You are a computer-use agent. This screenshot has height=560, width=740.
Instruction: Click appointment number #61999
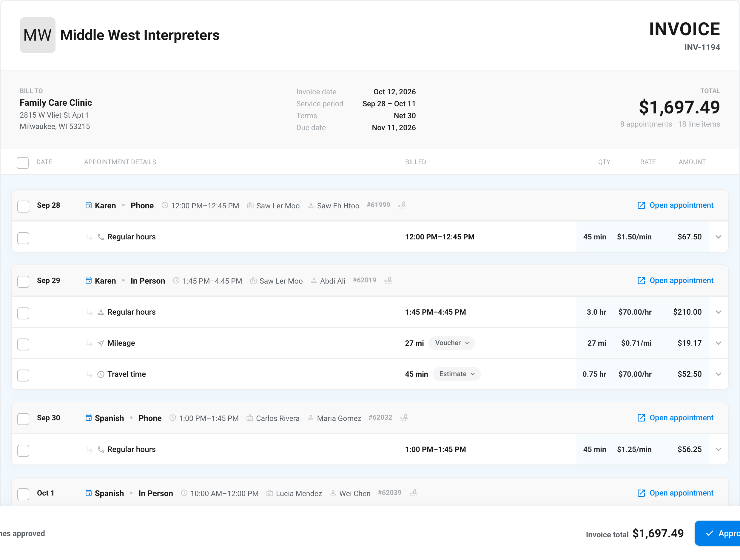(x=378, y=205)
